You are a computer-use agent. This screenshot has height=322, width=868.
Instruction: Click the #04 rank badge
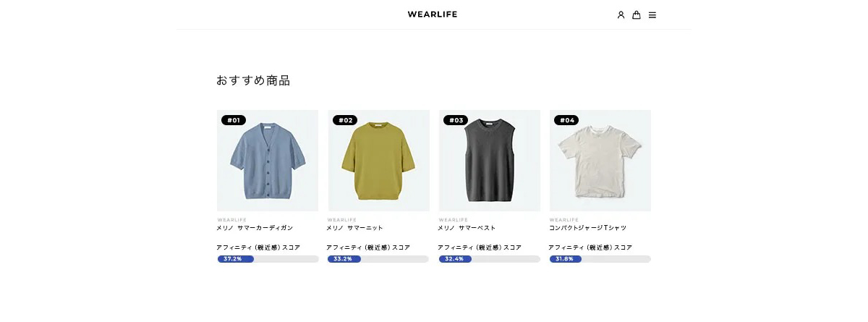(566, 120)
